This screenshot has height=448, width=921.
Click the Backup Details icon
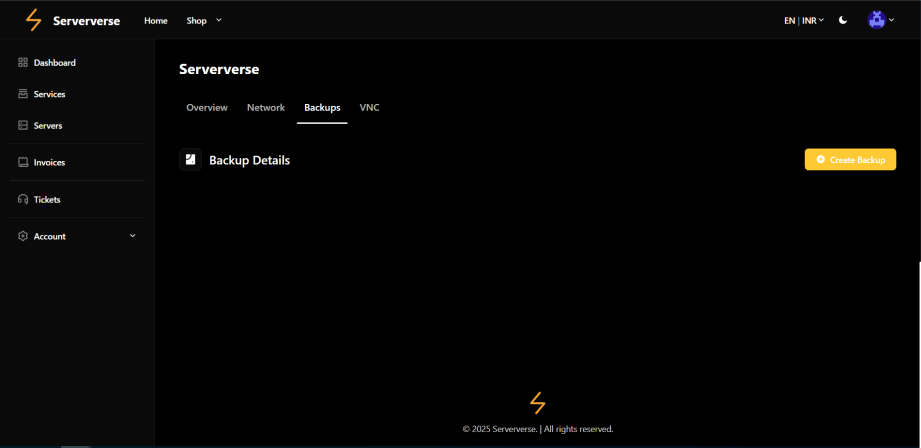point(190,160)
